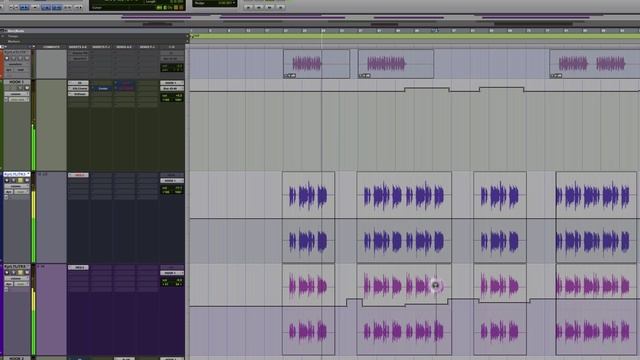Open the automation mode selector on purple FLUTES
This screenshot has height=360, width=640.
pyautogui.click(x=22, y=284)
